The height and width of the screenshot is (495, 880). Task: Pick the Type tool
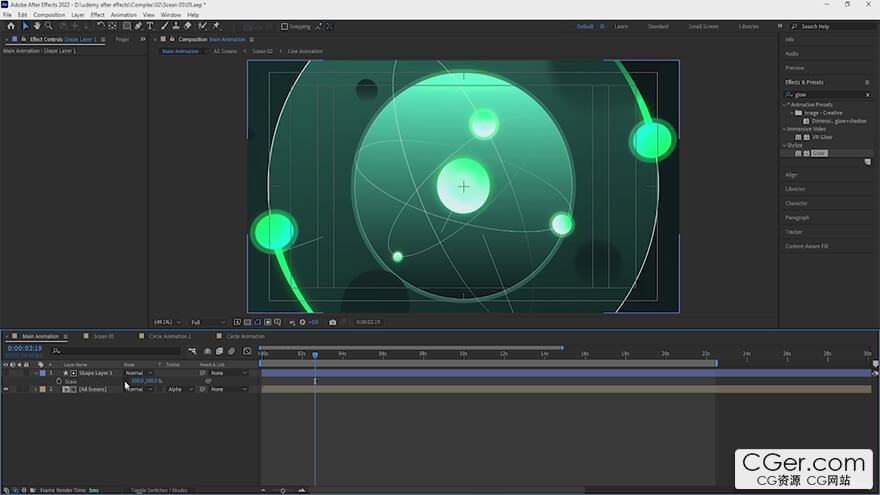click(150, 26)
